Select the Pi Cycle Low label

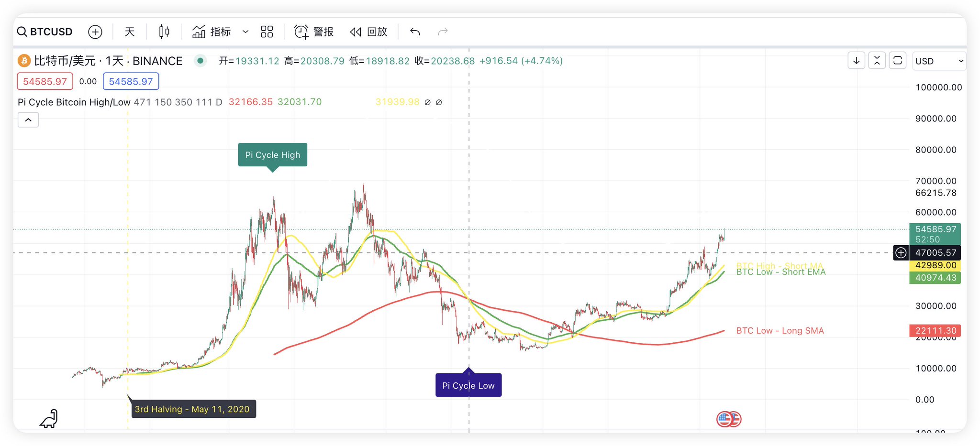468,385
